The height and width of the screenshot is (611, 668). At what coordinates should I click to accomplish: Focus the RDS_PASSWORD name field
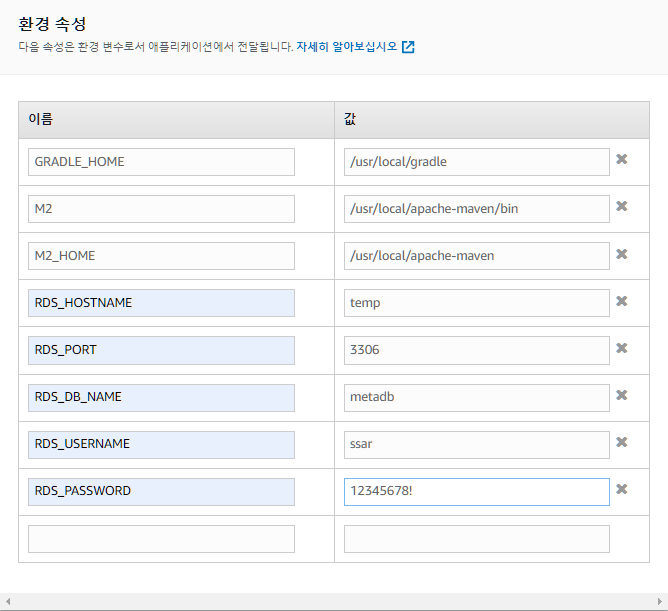tap(161, 492)
